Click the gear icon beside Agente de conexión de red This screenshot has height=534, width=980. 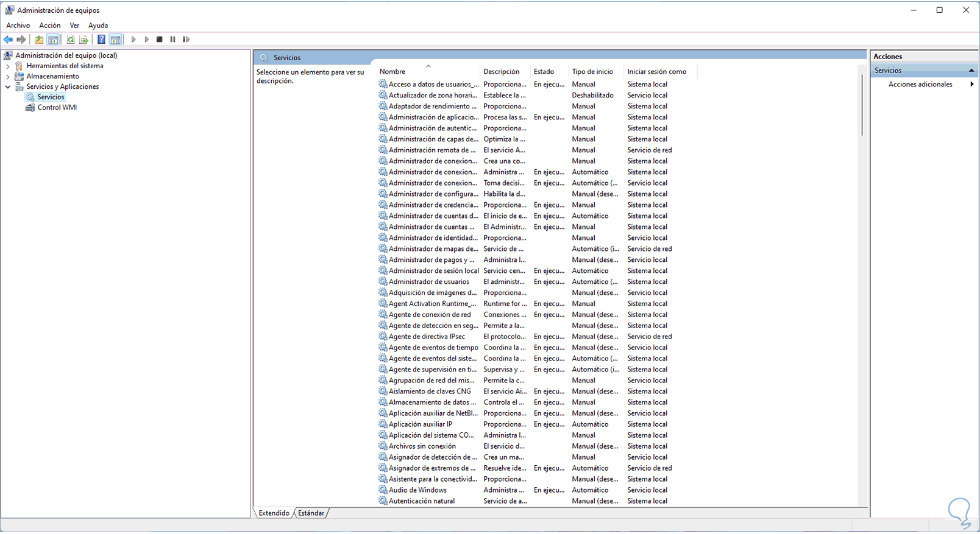tap(383, 315)
